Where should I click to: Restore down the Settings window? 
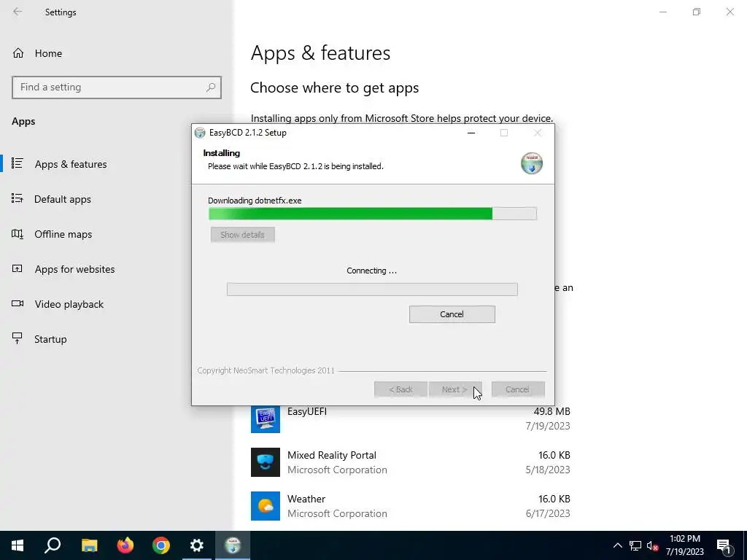pos(697,12)
